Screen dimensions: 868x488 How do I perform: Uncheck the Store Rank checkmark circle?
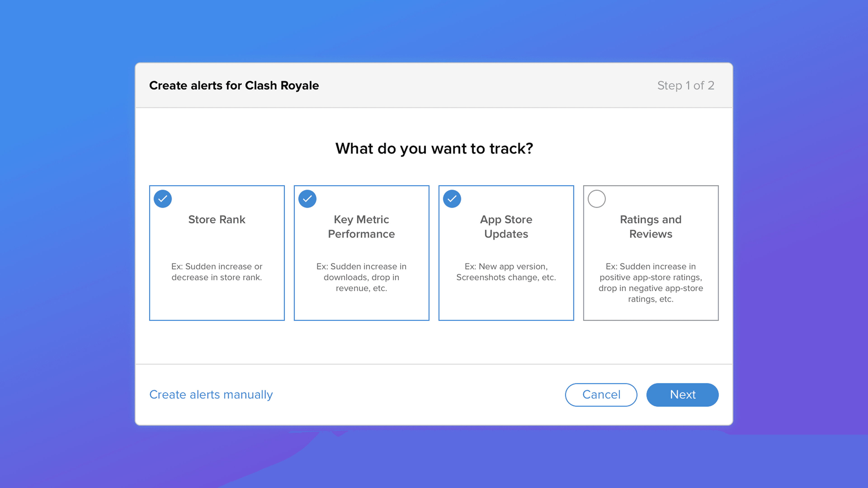[163, 199]
